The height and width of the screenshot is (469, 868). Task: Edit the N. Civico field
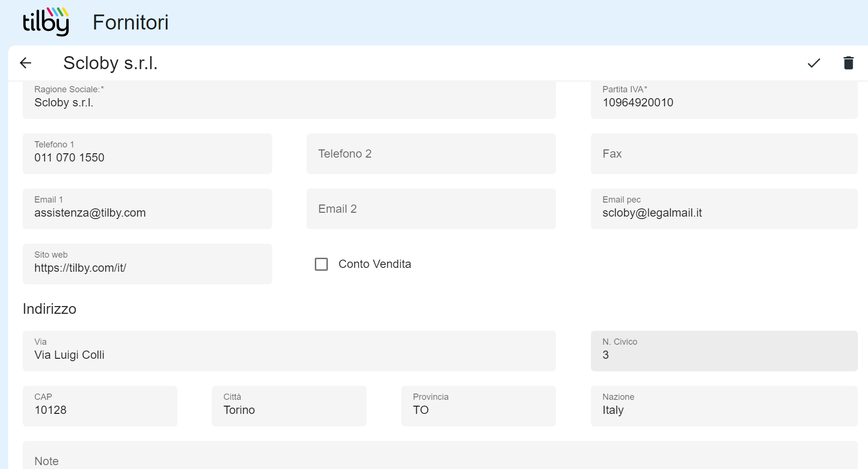[724, 351]
